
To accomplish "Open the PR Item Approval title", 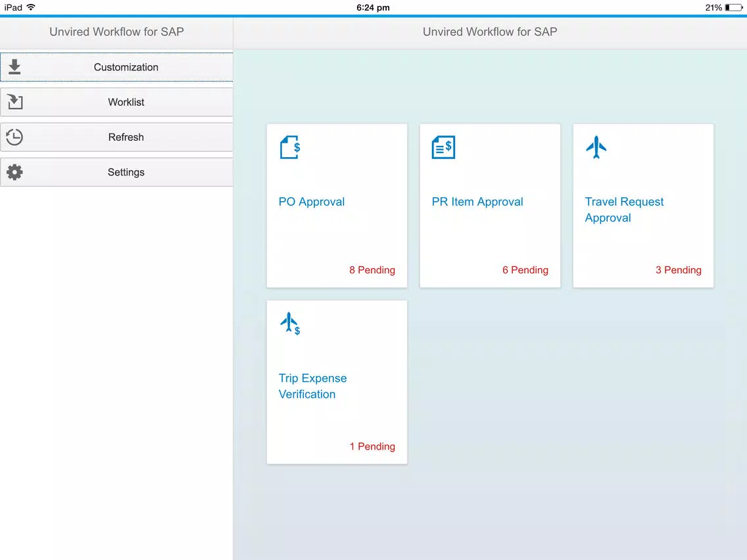I will click(477, 202).
